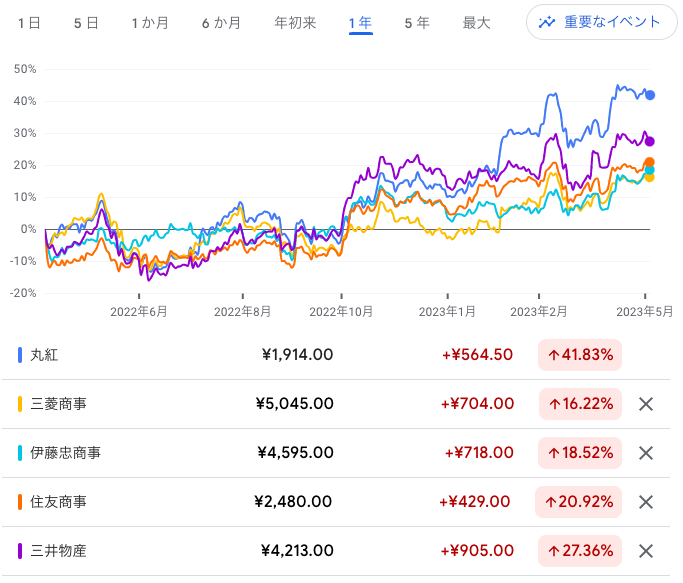
Task: Click the +¥905.00 change value
Action: [x=477, y=551]
